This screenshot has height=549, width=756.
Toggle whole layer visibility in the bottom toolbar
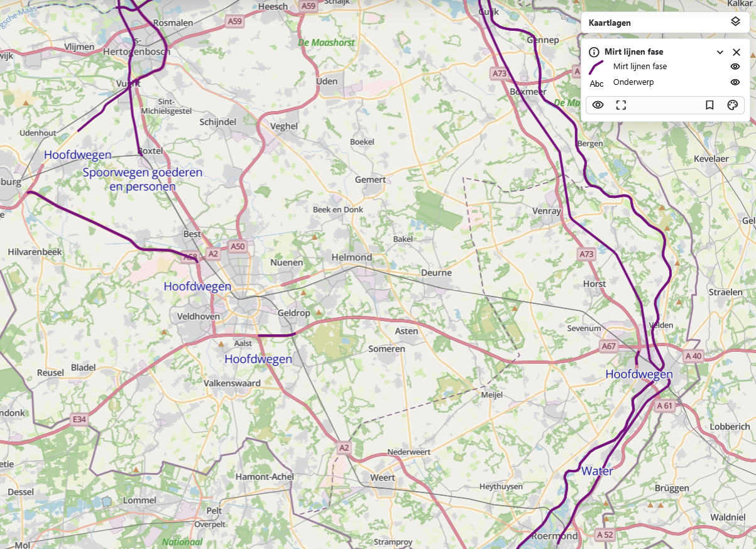[598, 105]
